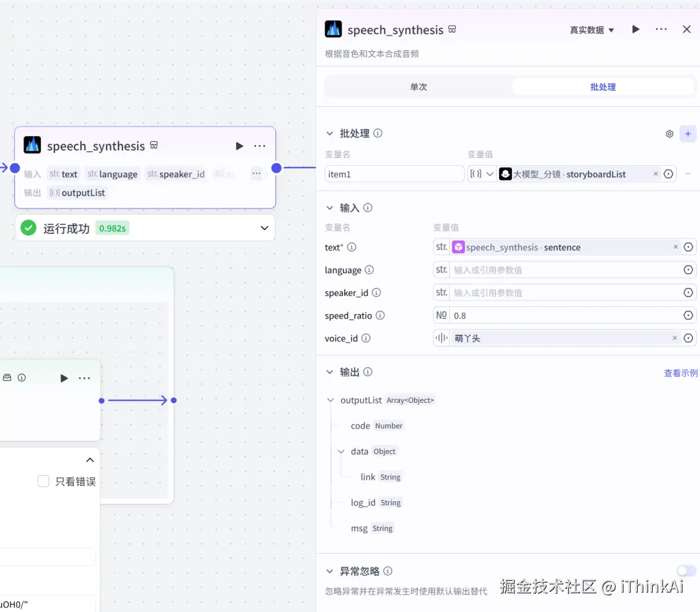Click the plus icon to add batch variable
700x612 pixels.
(688, 133)
